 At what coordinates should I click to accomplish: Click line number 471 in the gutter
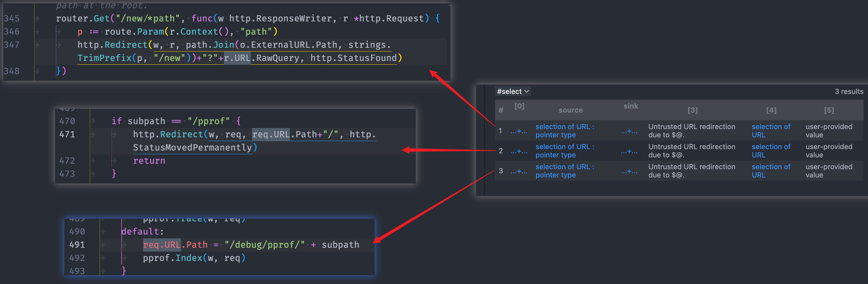(67, 134)
